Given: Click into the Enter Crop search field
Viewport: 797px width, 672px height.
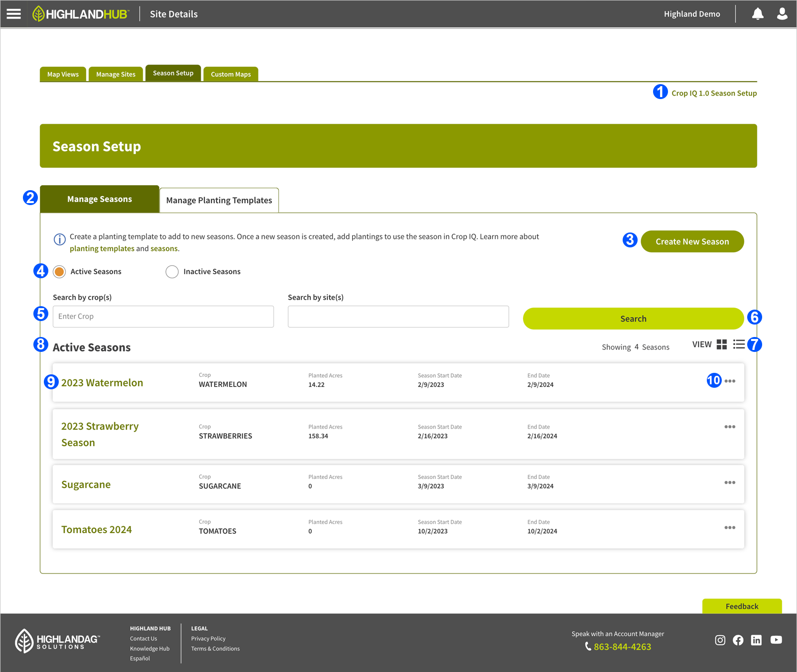Looking at the screenshot, I should pos(163,317).
